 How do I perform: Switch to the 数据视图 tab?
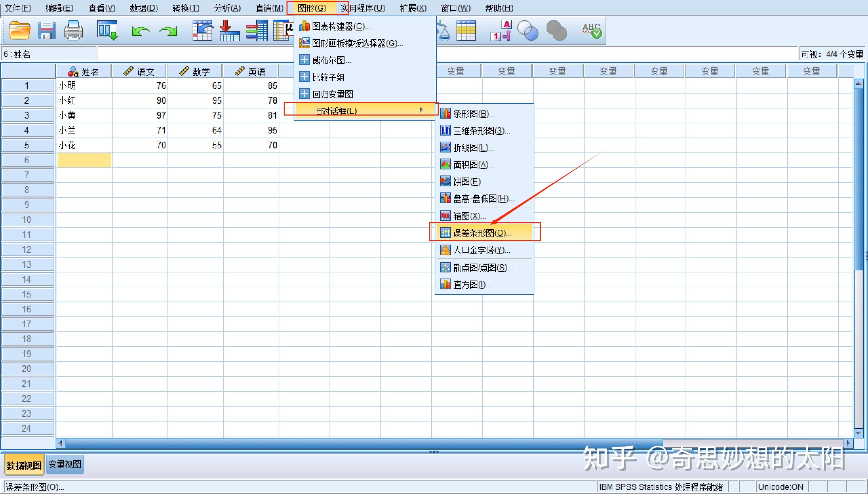[24, 465]
